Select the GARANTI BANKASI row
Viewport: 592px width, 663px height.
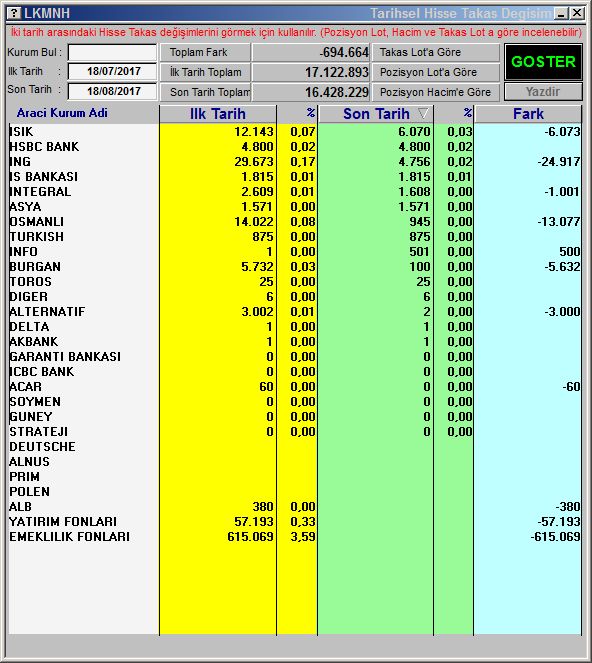(295, 356)
